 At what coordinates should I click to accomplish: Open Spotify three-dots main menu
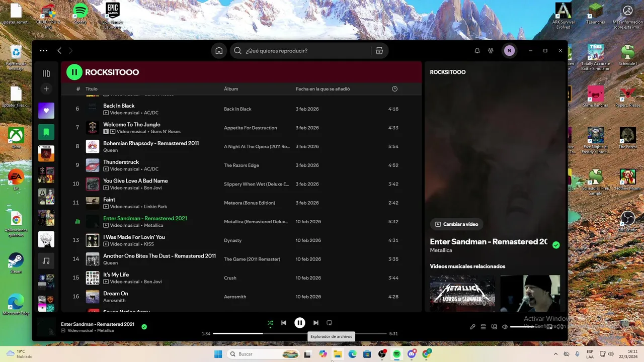tap(44, 51)
